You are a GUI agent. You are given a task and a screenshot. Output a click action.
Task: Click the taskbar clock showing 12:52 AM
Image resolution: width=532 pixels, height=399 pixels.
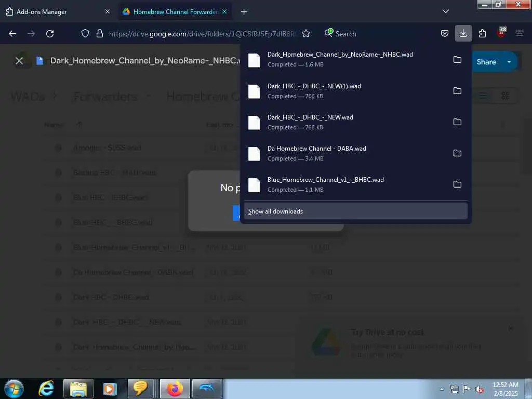(505, 389)
